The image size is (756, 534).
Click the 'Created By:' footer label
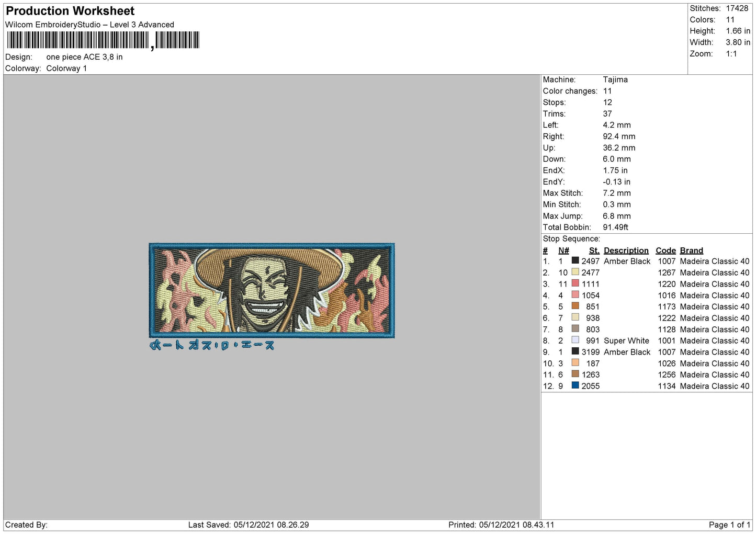tap(26, 525)
